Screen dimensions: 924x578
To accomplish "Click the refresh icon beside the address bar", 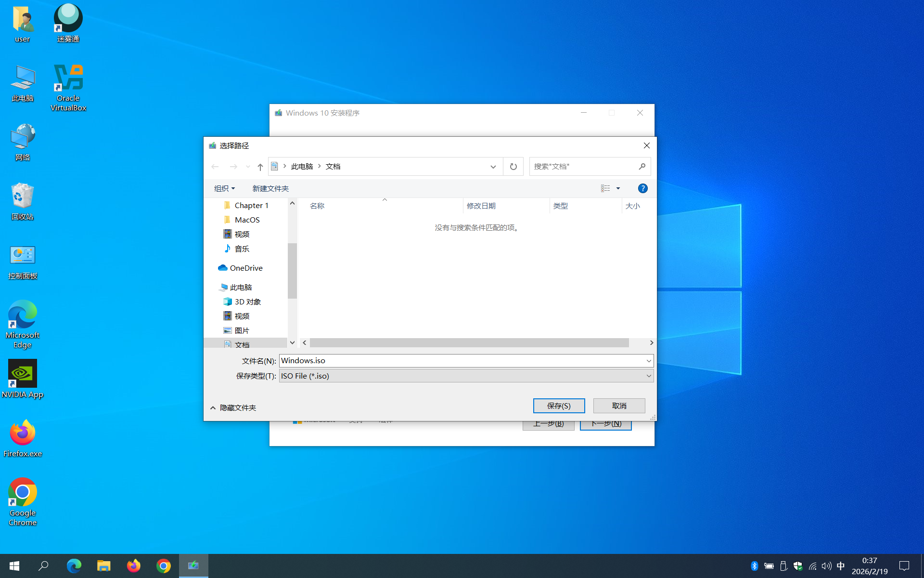I will click(x=513, y=167).
